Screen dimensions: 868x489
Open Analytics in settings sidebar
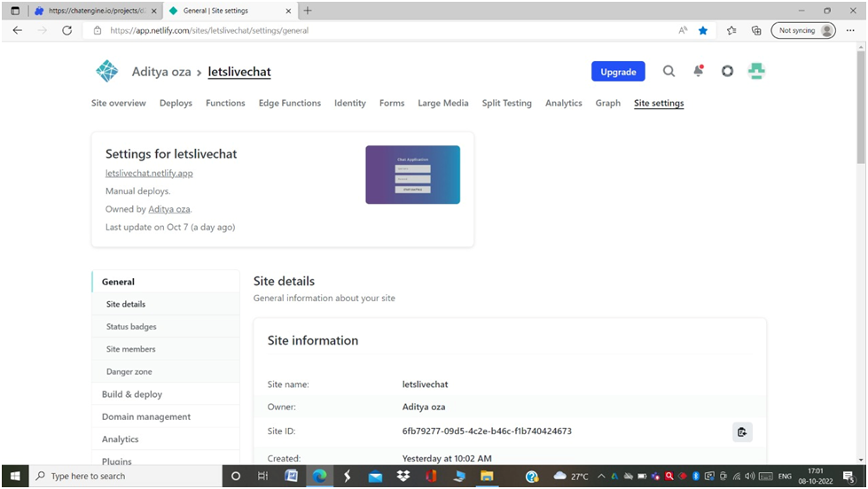pyautogui.click(x=166, y=439)
